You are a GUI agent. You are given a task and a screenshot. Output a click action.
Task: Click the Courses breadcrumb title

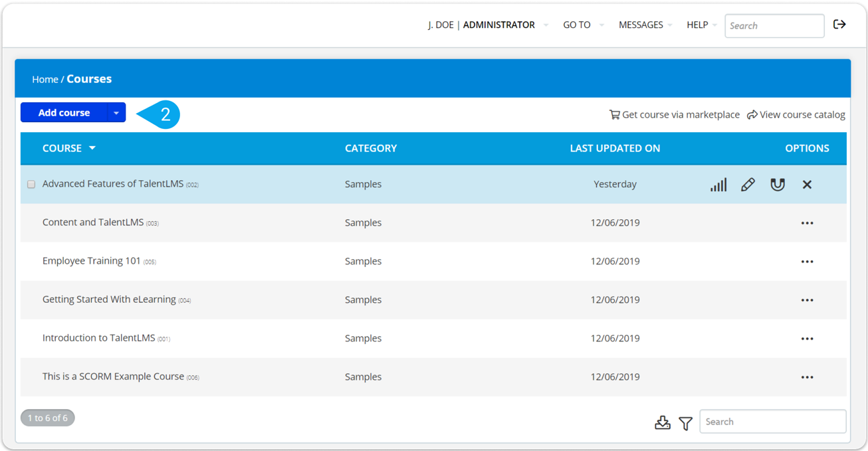89,79
